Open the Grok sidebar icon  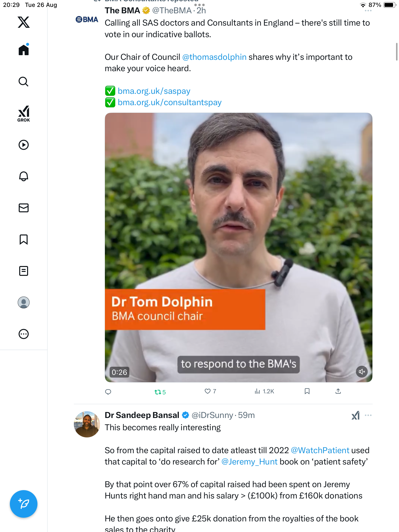coord(24,114)
